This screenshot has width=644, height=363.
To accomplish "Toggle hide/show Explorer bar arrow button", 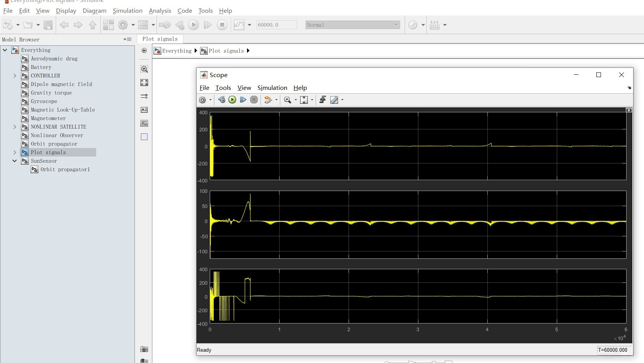I will 144,50.
